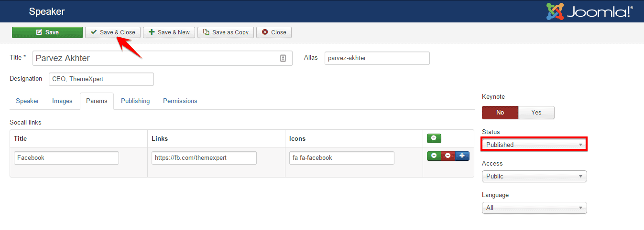Switch to the Speaker tab
Image resolution: width=644 pixels, height=230 pixels.
27,101
